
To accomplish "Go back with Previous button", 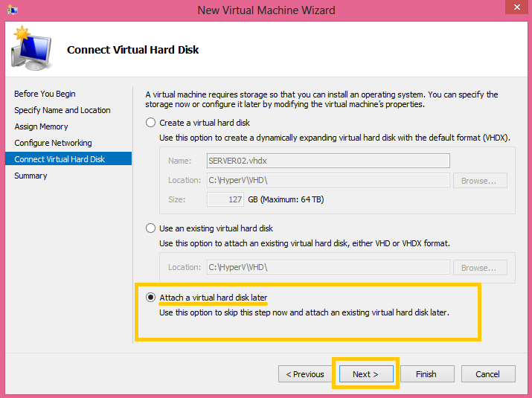I will [305, 374].
